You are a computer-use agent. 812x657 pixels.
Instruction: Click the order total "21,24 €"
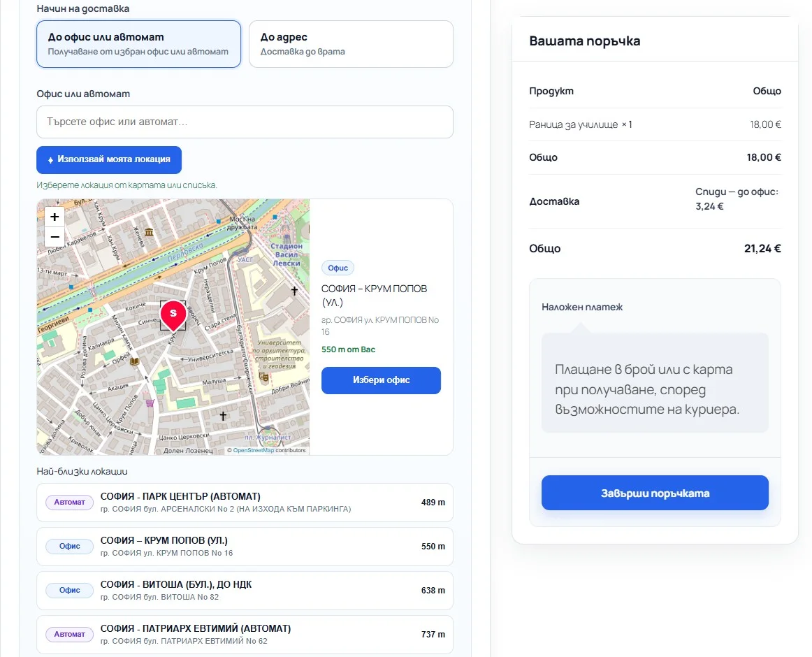(762, 249)
